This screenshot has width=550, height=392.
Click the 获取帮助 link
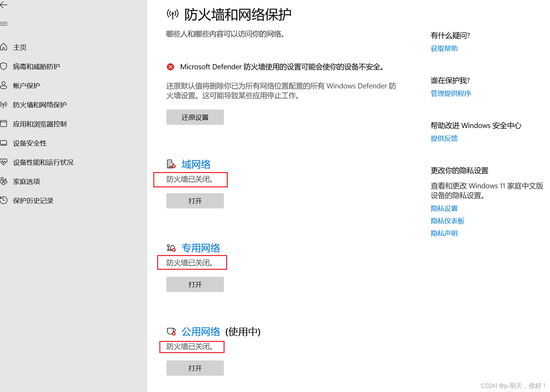pos(444,48)
